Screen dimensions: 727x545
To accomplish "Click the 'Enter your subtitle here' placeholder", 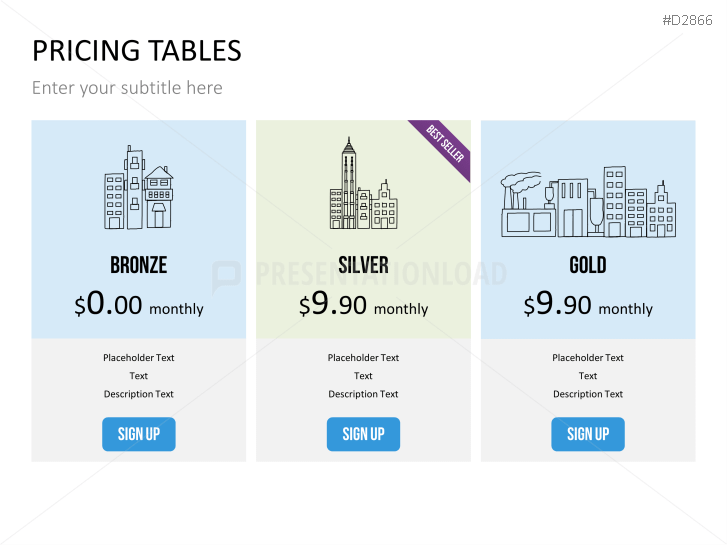I will coord(127,88).
